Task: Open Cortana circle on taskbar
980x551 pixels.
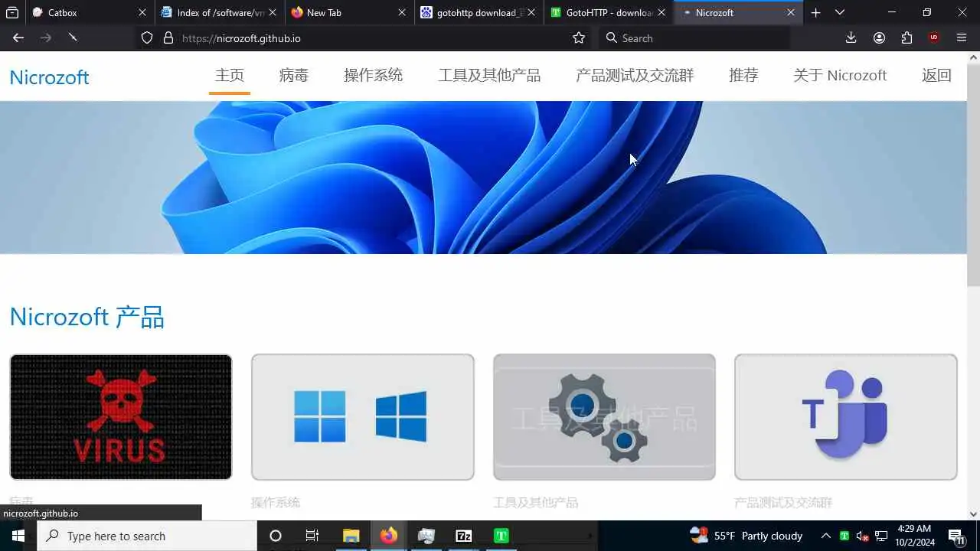Action: (x=276, y=536)
